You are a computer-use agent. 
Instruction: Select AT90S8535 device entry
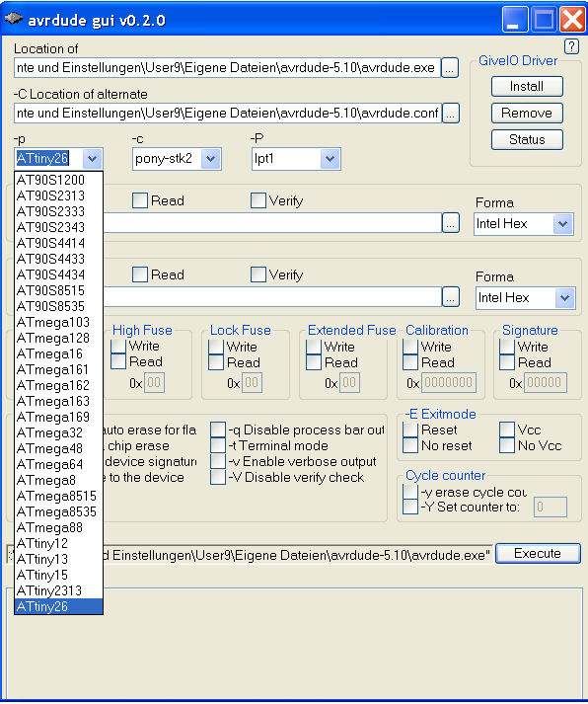coord(59,306)
